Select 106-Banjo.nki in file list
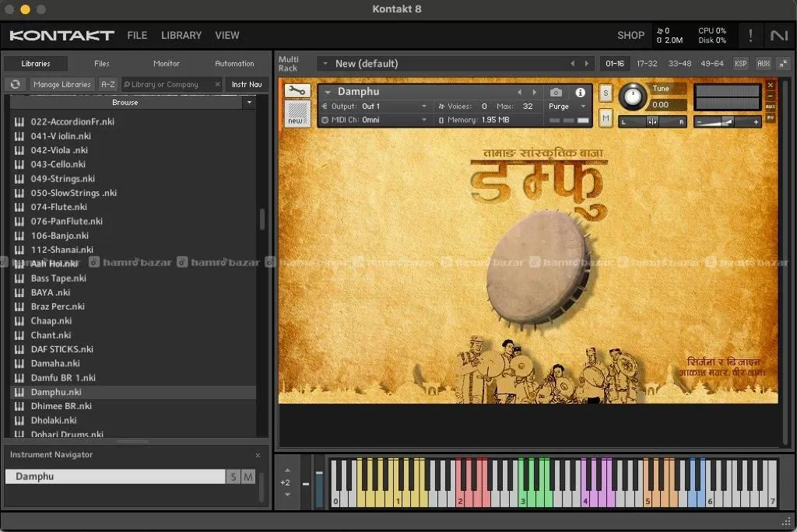The image size is (797, 532). (133, 236)
